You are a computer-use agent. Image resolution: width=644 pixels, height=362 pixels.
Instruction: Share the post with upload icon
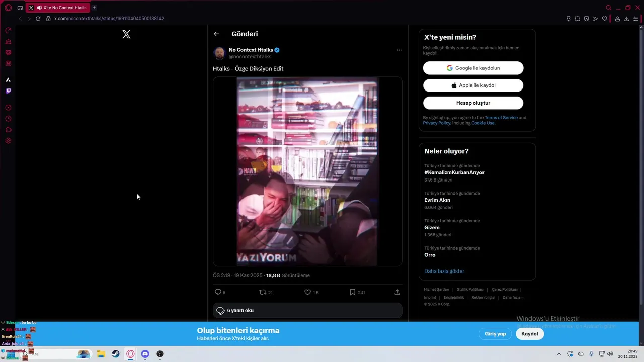point(397,292)
